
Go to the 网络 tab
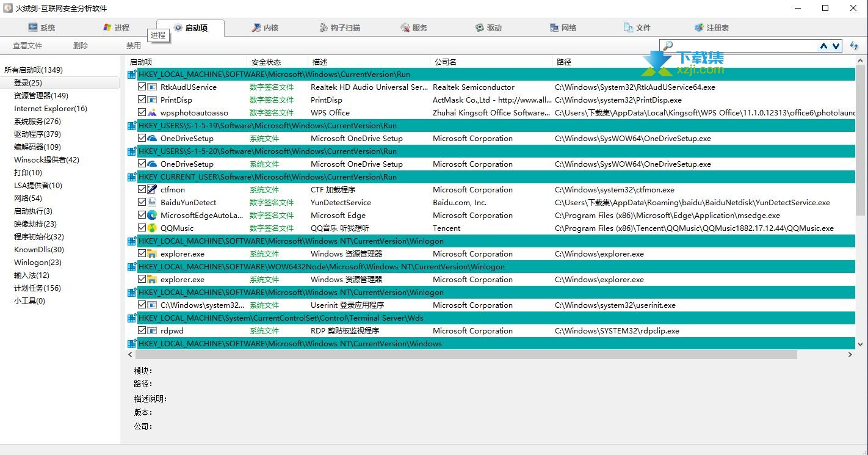point(563,27)
